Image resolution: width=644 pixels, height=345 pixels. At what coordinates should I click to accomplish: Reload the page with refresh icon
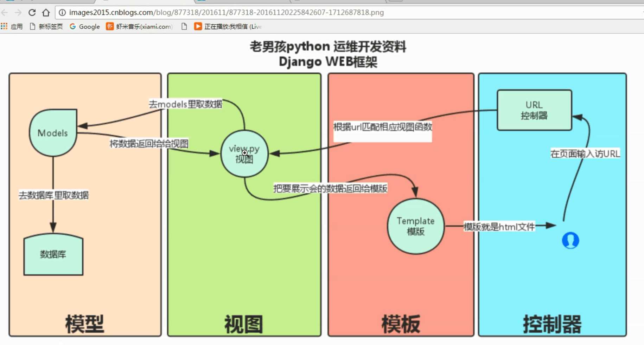pyautogui.click(x=32, y=13)
